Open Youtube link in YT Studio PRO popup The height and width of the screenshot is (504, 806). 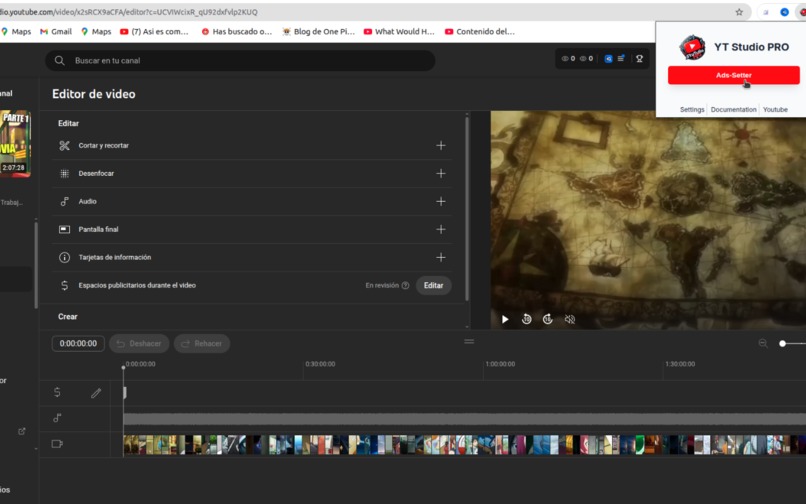tap(775, 110)
